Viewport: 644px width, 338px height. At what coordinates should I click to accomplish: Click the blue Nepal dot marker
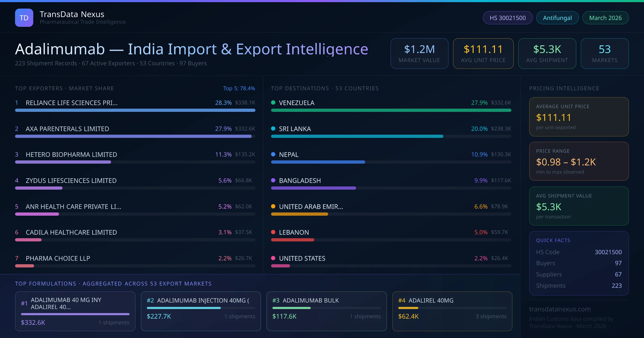pyautogui.click(x=273, y=154)
